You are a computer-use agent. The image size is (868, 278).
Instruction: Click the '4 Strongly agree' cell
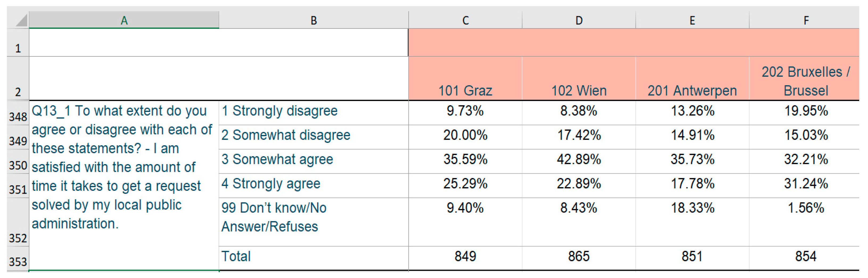pyautogui.click(x=313, y=184)
